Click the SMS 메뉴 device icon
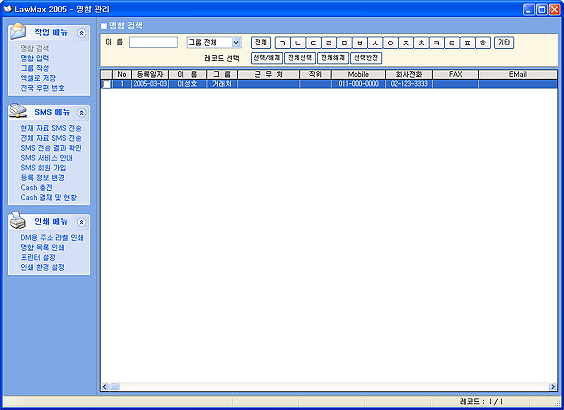 pos(18,111)
